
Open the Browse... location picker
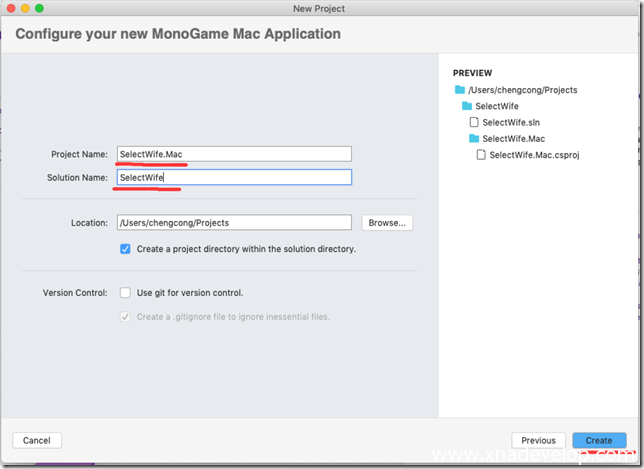(x=387, y=223)
